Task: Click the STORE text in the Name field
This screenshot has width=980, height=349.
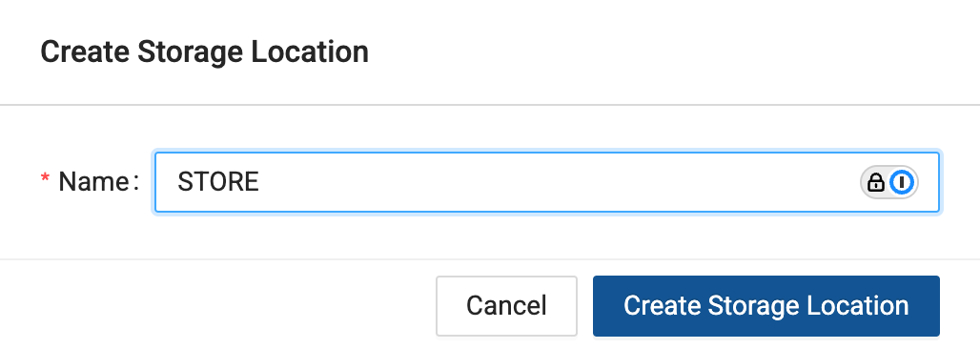Action: 218,182
